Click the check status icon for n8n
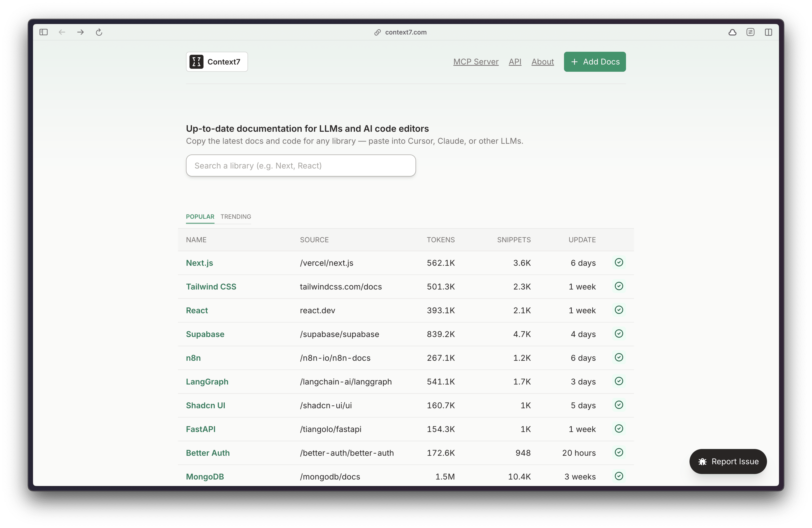This screenshot has height=528, width=812. 619,357
